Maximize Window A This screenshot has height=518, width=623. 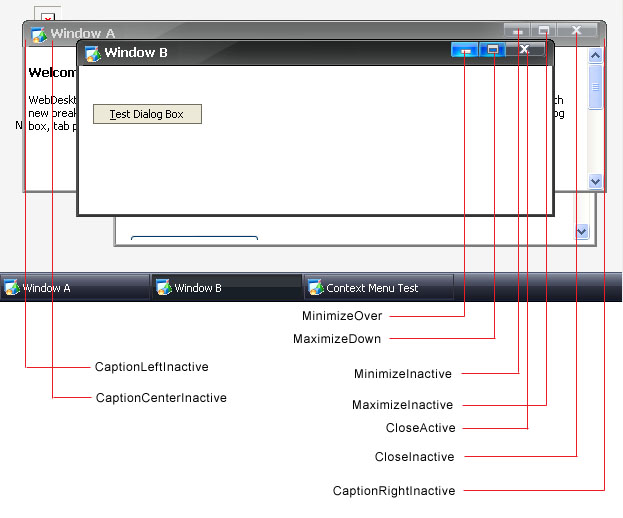click(544, 31)
